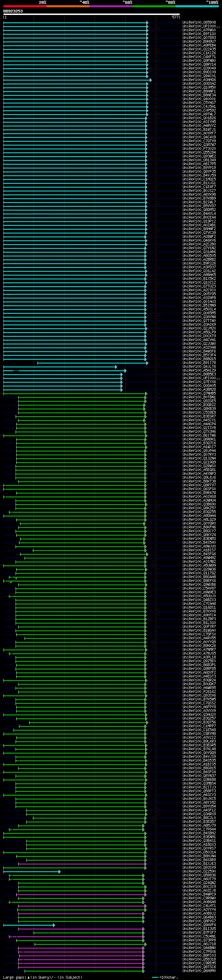Select hit UniRef100_B1I3U5
This screenshot has width=222, height=980.
point(199,929)
